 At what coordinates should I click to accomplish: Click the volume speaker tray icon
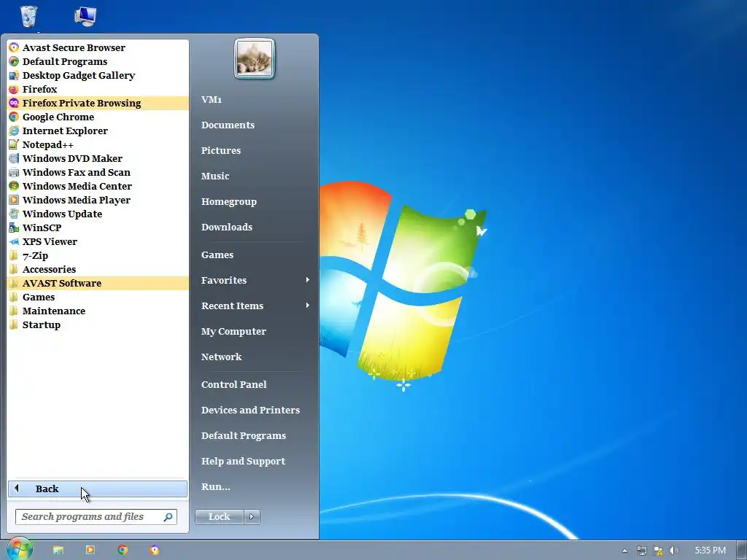[x=673, y=551]
